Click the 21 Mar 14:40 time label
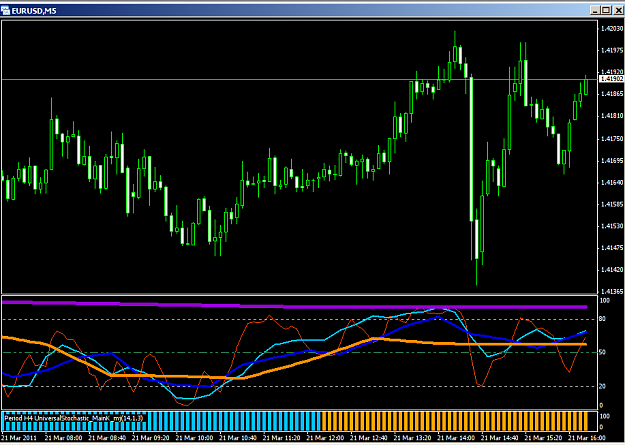Screen dimensions: 625x445 coord(498,437)
